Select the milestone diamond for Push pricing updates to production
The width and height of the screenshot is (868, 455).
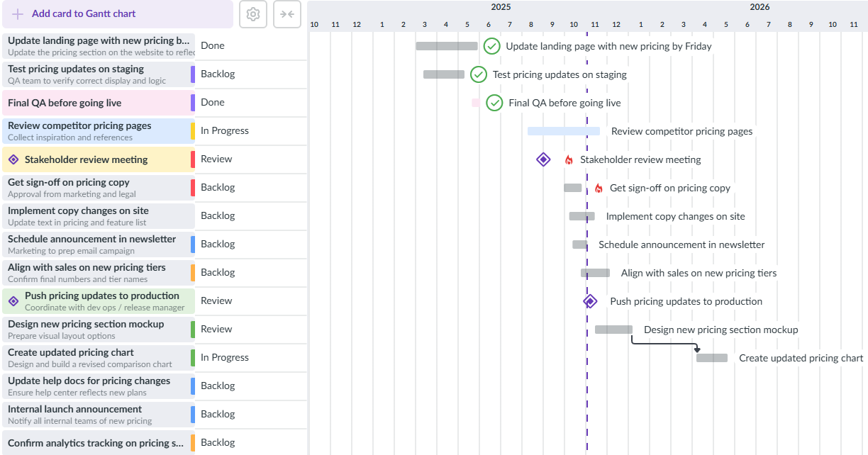point(589,300)
